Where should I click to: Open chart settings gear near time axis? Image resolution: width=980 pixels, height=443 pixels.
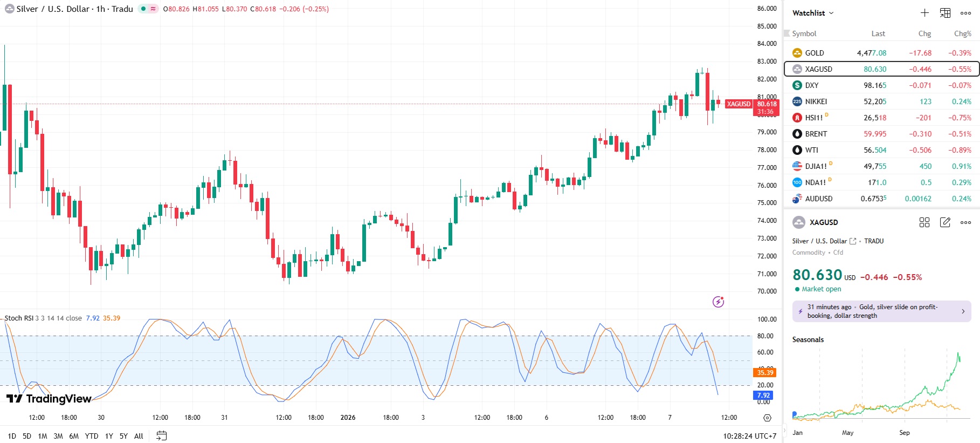(x=767, y=418)
